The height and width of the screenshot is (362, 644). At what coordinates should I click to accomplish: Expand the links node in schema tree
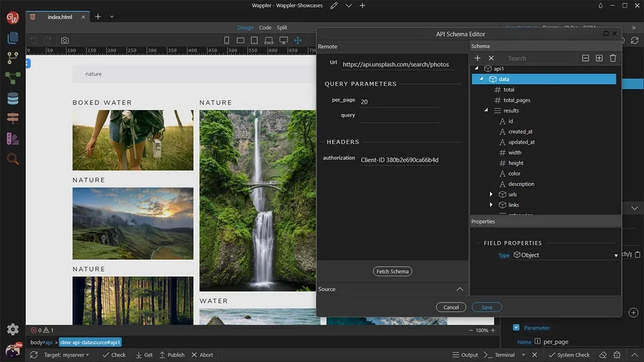(x=491, y=205)
